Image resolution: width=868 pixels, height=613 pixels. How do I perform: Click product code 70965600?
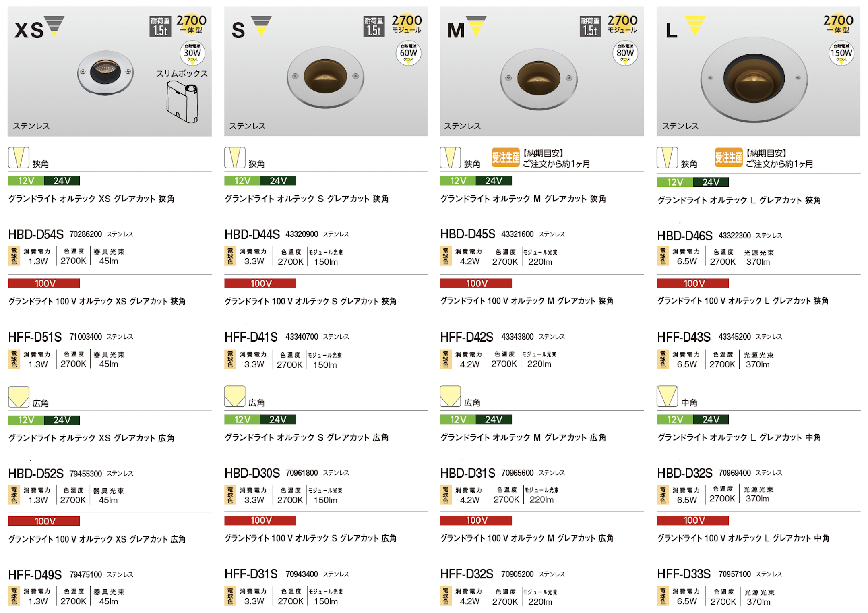click(x=517, y=473)
